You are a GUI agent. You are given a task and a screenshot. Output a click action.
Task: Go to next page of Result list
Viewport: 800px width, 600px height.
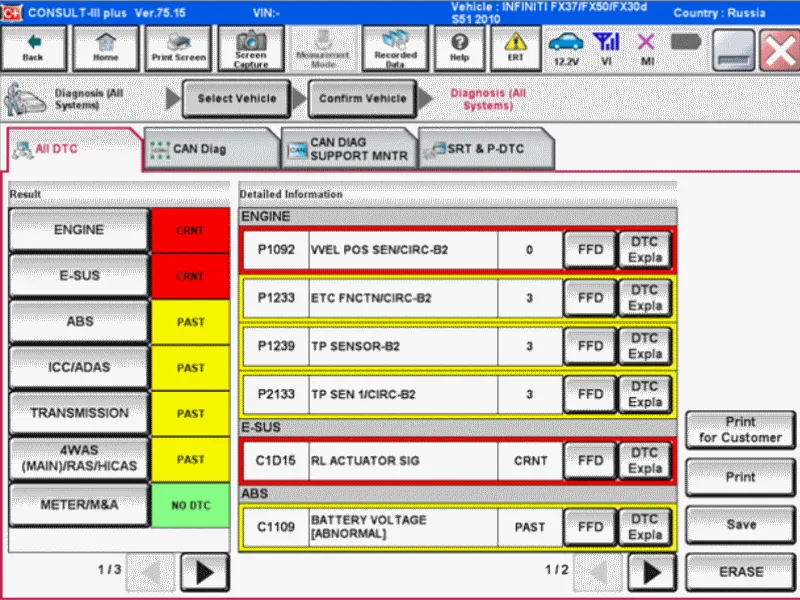point(205,572)
